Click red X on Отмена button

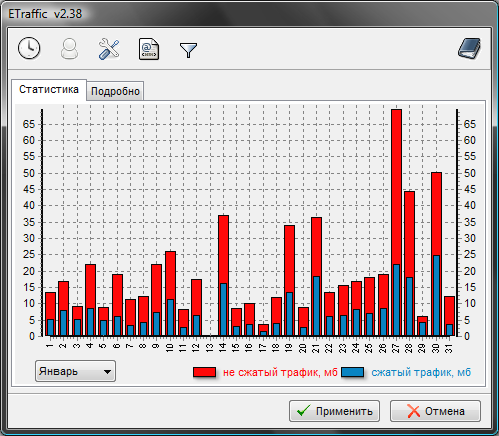tap(413, 411)
